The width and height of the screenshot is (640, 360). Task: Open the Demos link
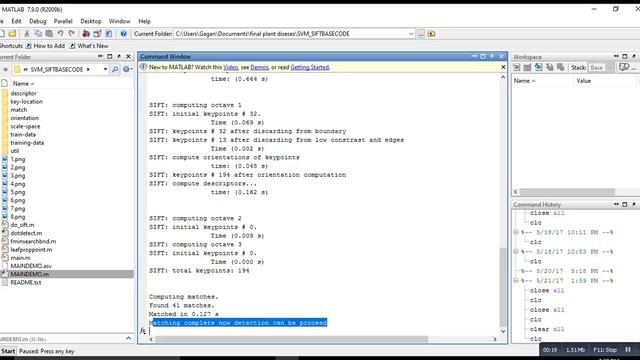(x=259, y=67)
